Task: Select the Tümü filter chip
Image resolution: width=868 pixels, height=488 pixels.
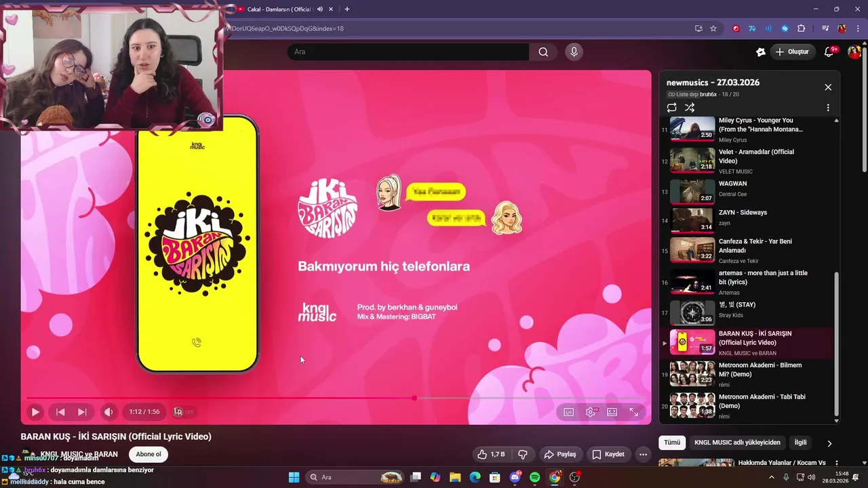Action: tap(671, 443)
